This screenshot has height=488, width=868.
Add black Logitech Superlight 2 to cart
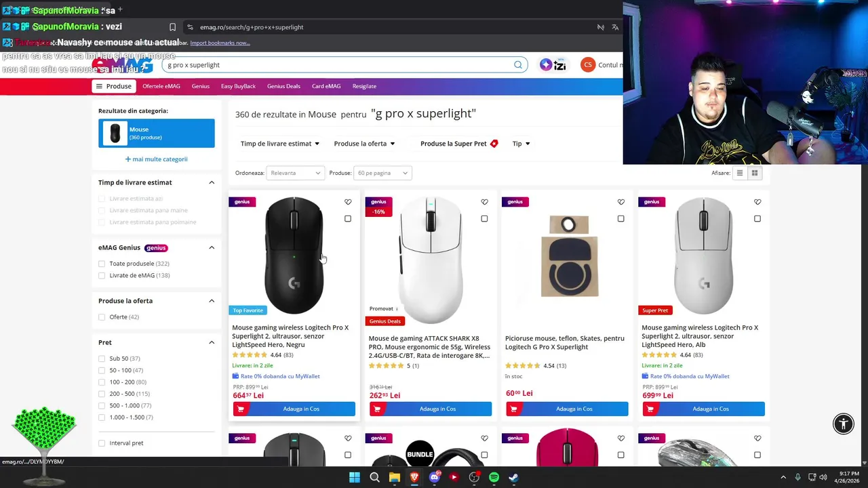pyautogui.click(x=294, y=409)
